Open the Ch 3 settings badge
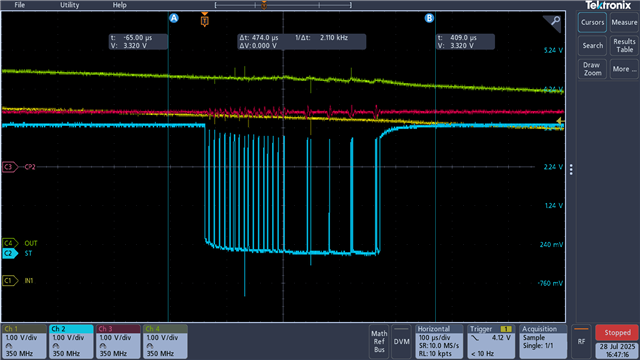Viewport: 640px width, 360px height. coord(118,342)
